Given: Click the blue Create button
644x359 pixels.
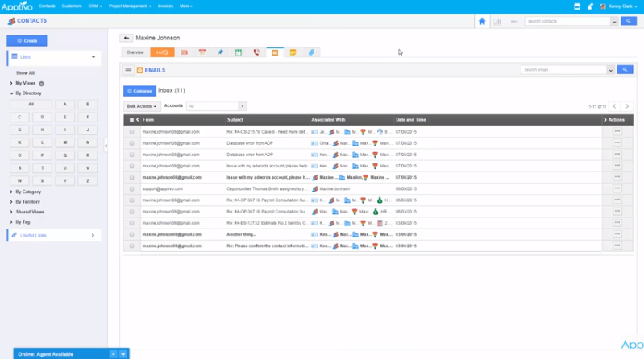Looking at the screenshot, I should click(27, 40).
